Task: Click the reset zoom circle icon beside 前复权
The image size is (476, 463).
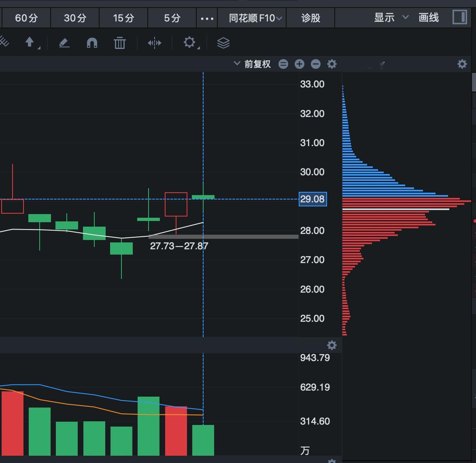Action: [x=283, y=64]
